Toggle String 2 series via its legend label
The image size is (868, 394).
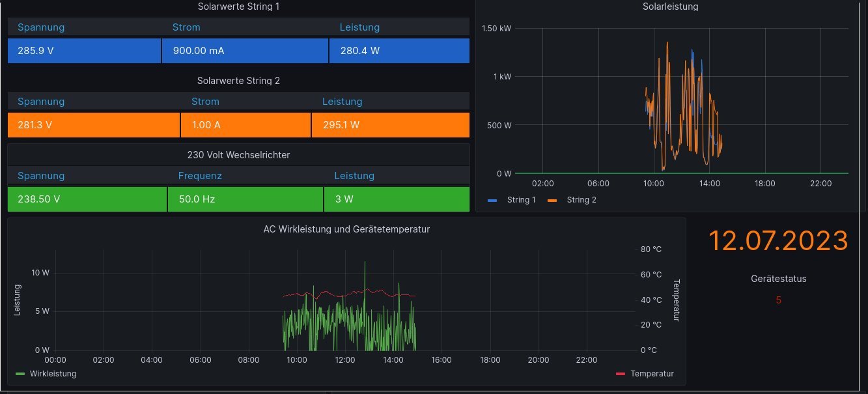click(581, 200)
